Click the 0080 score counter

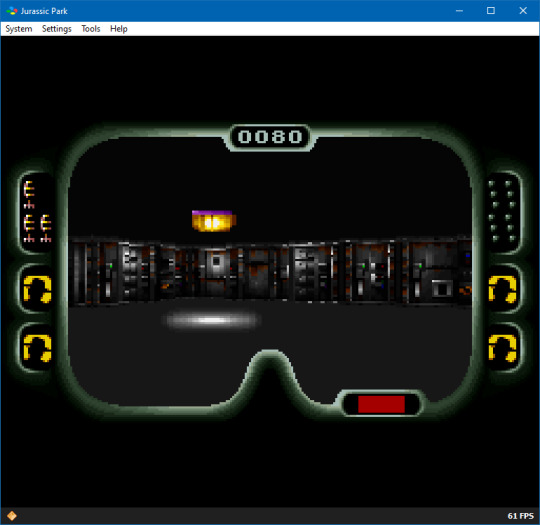(270, 137)
